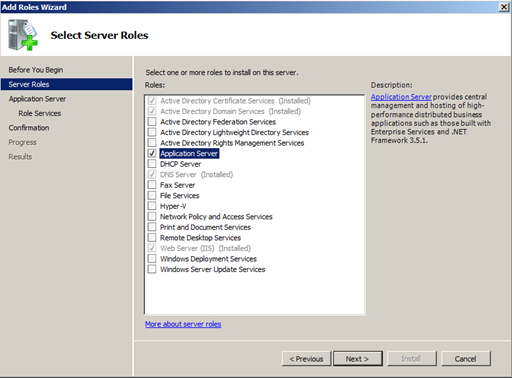
Task: Open the Application Server wizard step
Action: 37,99
